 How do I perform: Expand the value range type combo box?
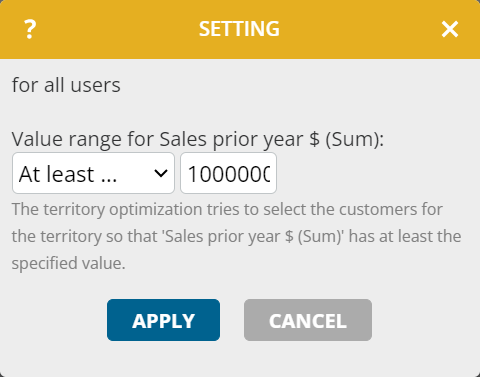point(93,173)
